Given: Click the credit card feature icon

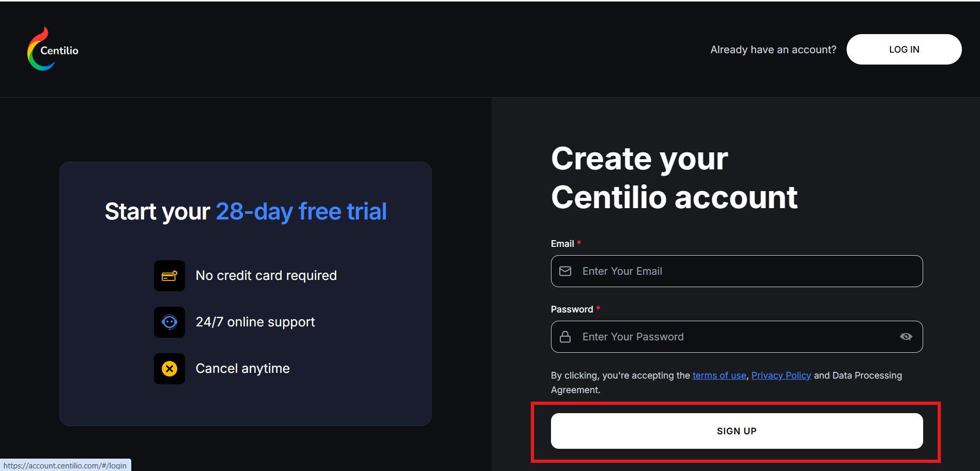Looking at the screenshot, I should point(170,275).
